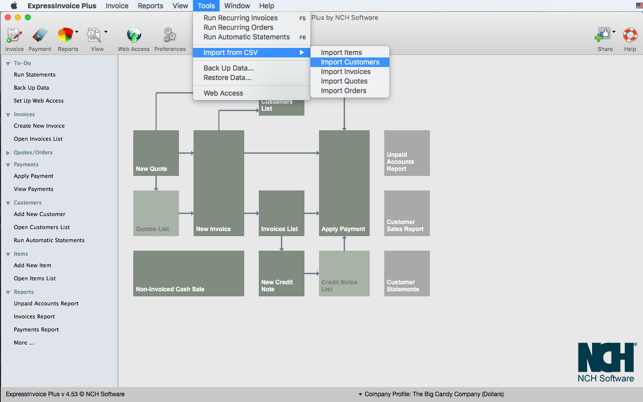Open the View magnifier icon
This screenshot has height=402, width=643.
click(x=95, y=38)
